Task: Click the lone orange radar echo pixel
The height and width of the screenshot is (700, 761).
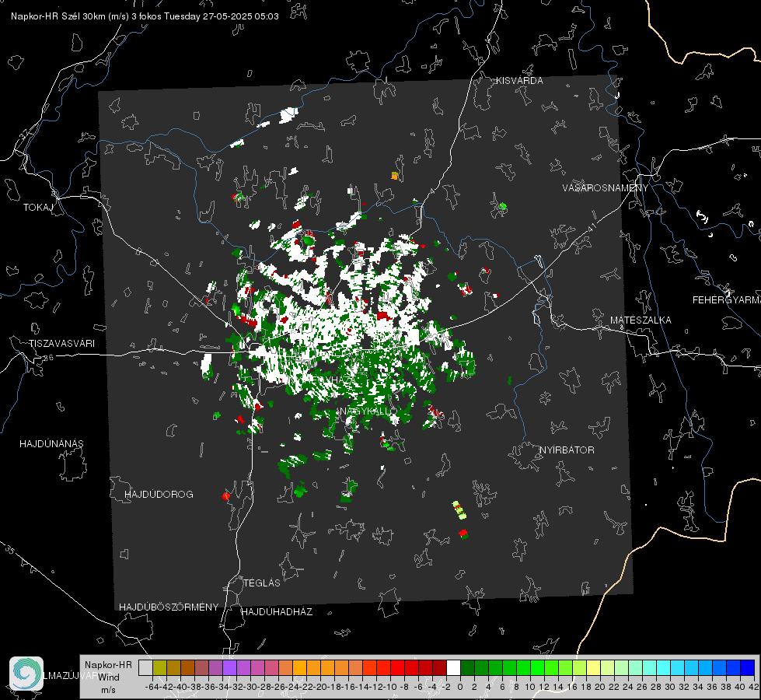Action: point(395,176)
